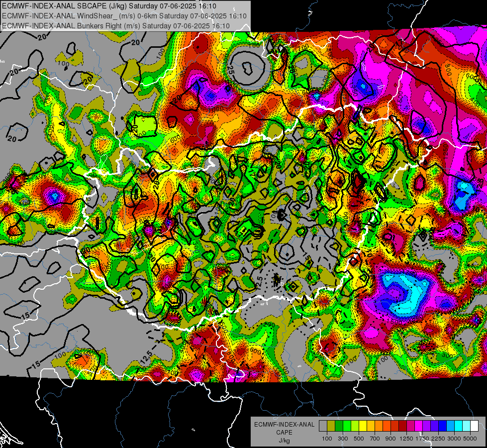
Task: Click the Bunkers Right (m/s) title line
Action: pyautogui.click(x=116, y=26)
